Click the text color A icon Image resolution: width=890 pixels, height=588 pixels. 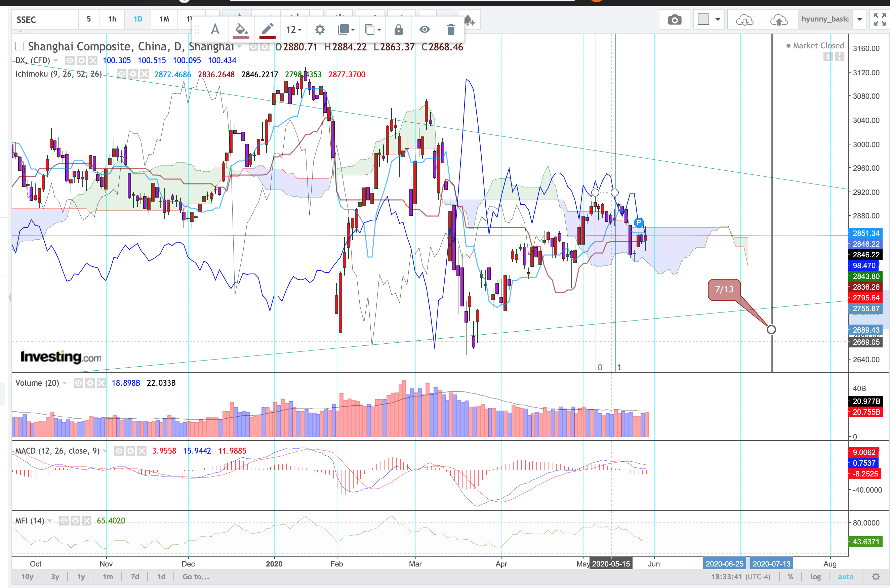point(215,30)
